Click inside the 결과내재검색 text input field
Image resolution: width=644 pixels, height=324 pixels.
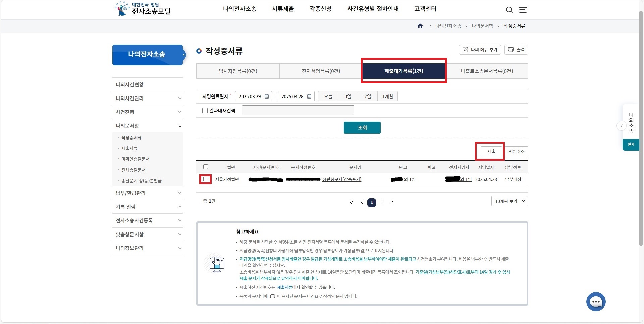(x=298, y=110)
